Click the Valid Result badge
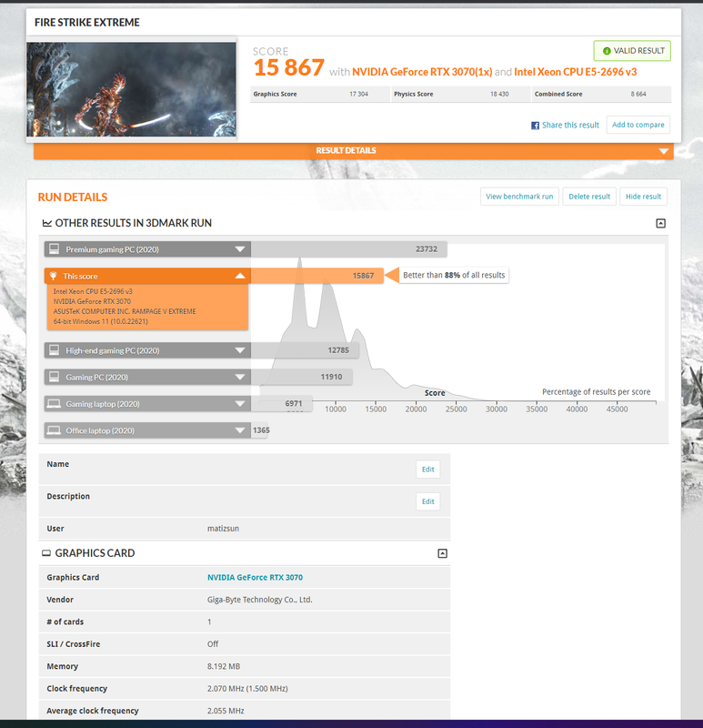Image resolution: width=703 pixels, height=728 pixels. pyautogui.click(x=632, y=51)
